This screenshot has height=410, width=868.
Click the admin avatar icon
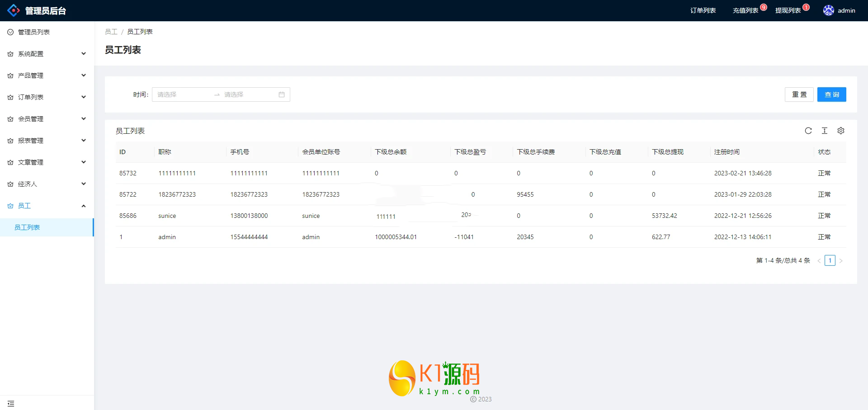(x=828, y=10)
